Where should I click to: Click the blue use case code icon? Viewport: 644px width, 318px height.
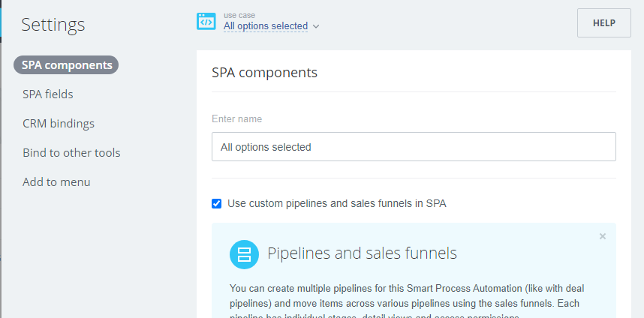(x=206, y=21)
